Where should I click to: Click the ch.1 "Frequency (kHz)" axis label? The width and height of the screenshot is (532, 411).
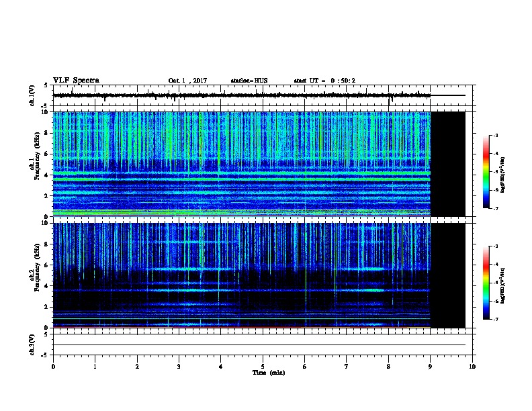tap(37, 156)
